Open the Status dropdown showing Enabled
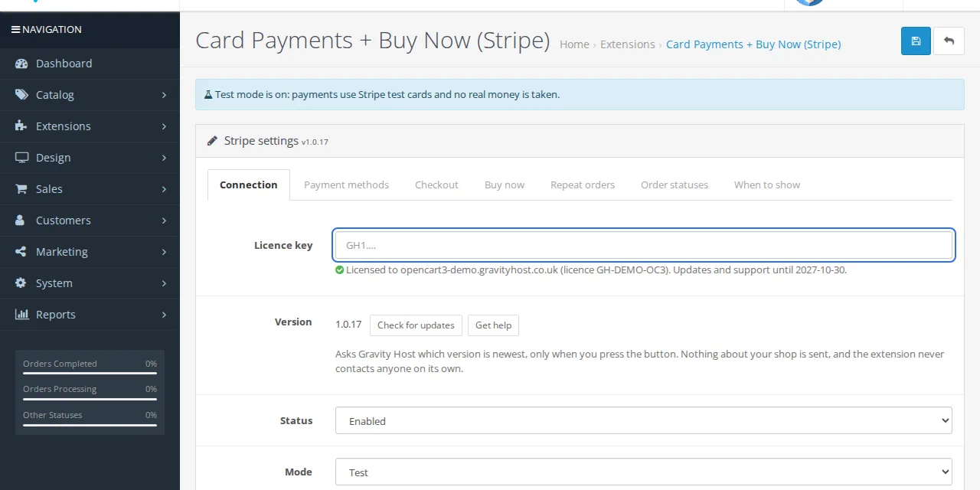Image resolution: width=980 pixels, height=490 pixels. 644,420
